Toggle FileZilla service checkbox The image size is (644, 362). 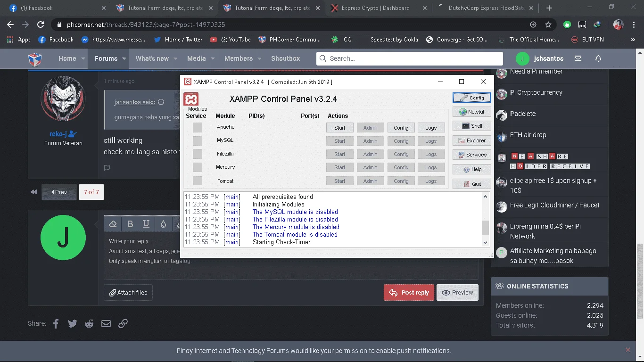198,154
